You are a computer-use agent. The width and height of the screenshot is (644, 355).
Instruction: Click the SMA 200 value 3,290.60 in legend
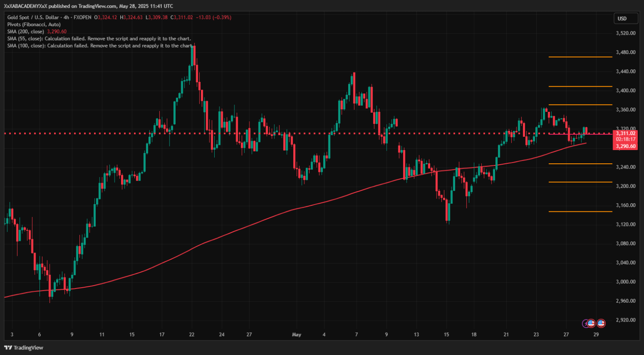[x=57, y=32]
